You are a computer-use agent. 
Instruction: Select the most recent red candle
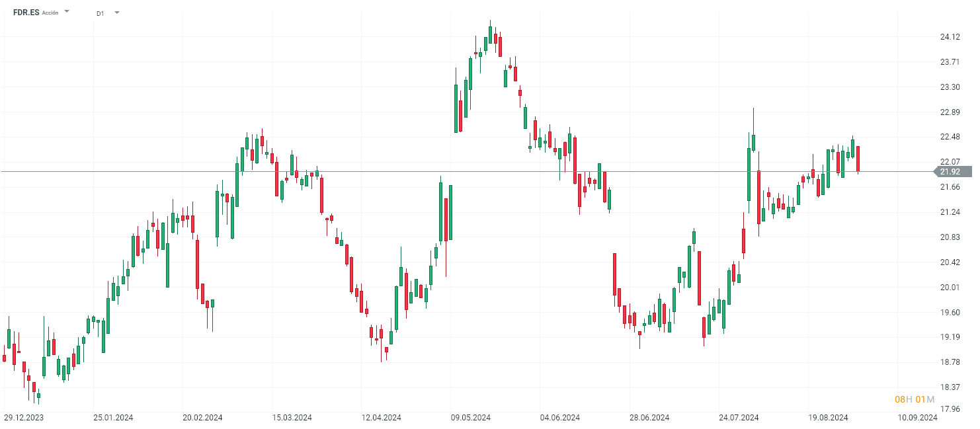(x=858, y=159)
